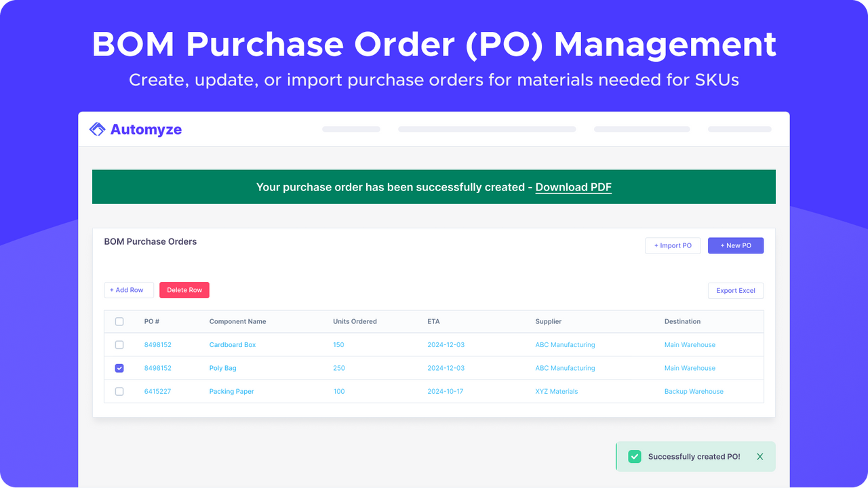This screenshot has width=868, height=488.
Task: Click ETA 2024-12-03 in Poly Bag row
Action: (x=446, y=368)
